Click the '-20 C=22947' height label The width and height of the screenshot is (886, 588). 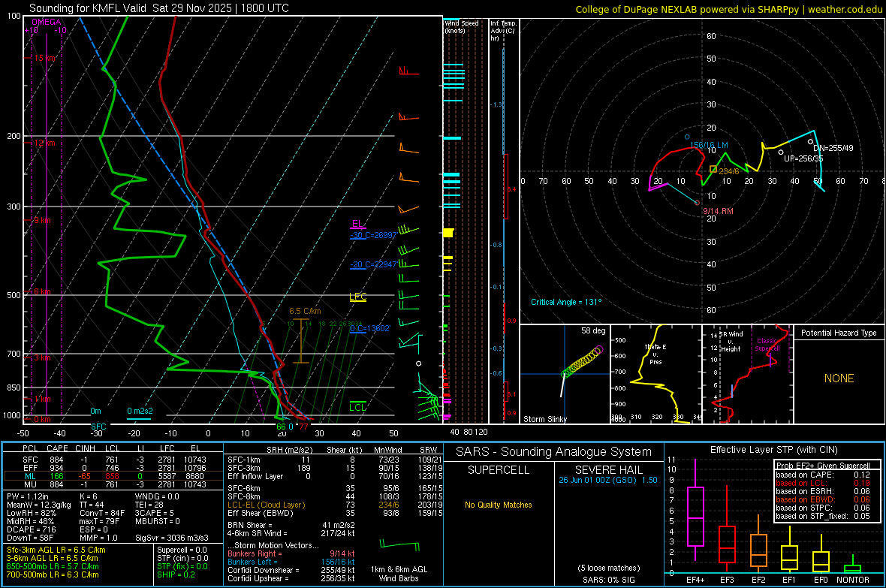click(x=373, y=264)
